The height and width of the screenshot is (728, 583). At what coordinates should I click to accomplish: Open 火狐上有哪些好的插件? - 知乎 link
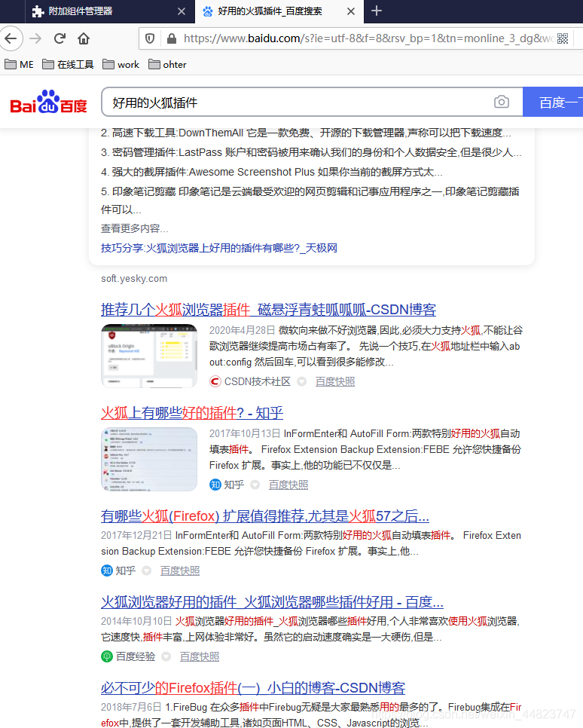192,413
